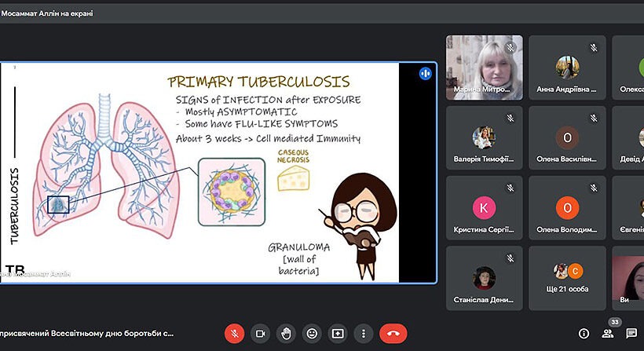
Task: Open the chat panel icon
Action: tap(631, 334)
